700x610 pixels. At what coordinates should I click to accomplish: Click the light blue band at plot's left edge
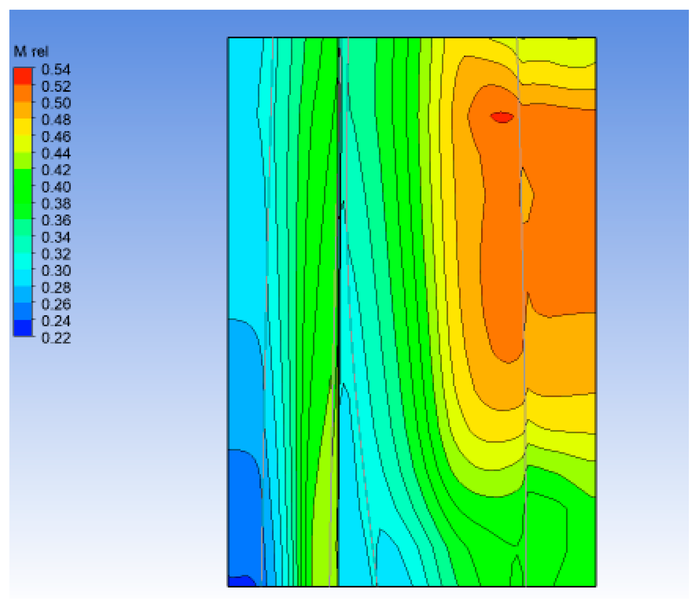click(243, 174)
